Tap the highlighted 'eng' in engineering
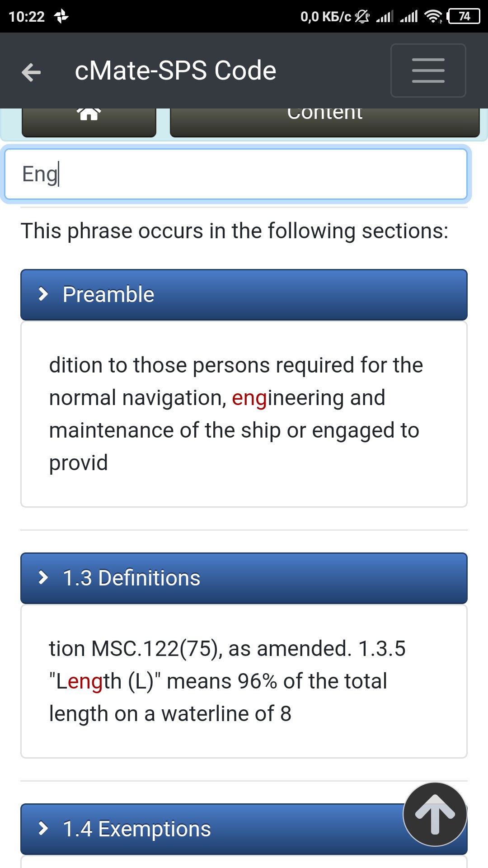The width and height of the screenshot is (488, 868). click(249, 398)
